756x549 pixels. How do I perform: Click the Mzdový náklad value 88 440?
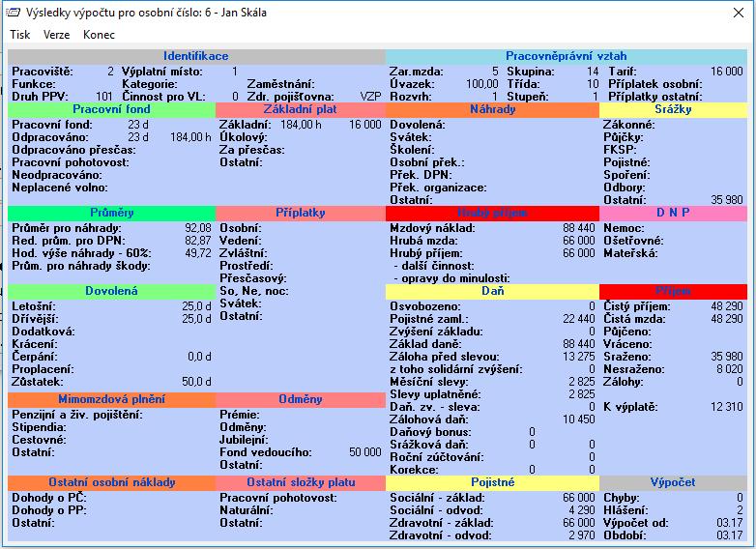[578, 228]
